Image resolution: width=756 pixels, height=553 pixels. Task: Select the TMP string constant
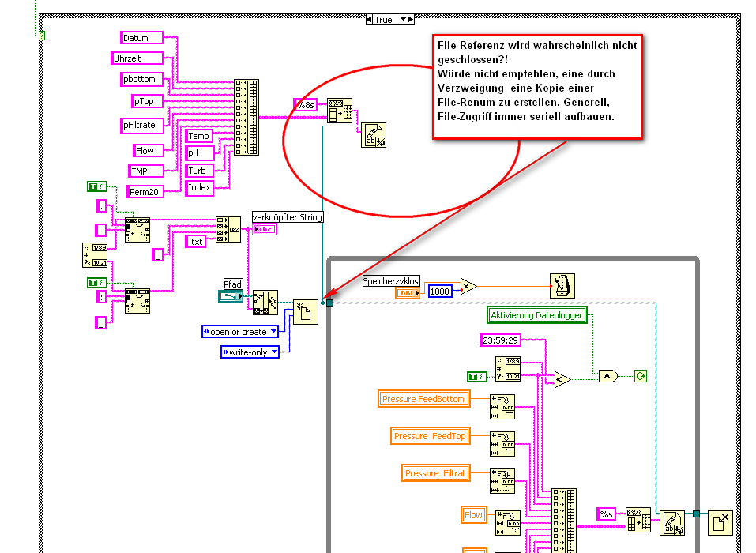[x=146, y=171]
